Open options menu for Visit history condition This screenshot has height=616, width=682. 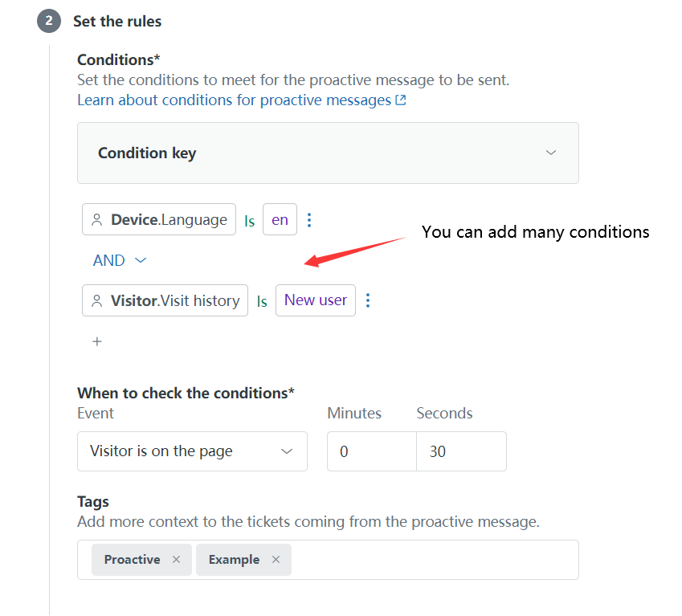click(x=368, y=300)
